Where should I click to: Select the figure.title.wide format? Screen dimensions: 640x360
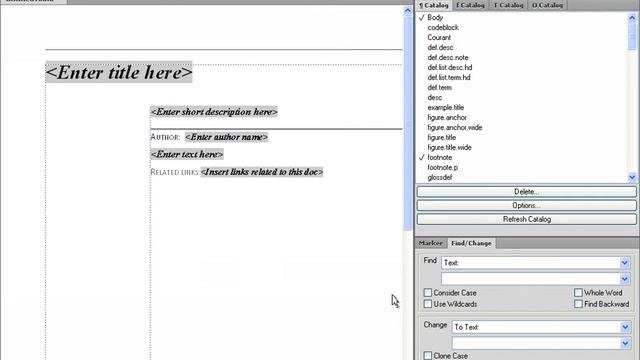pos(449,147)
